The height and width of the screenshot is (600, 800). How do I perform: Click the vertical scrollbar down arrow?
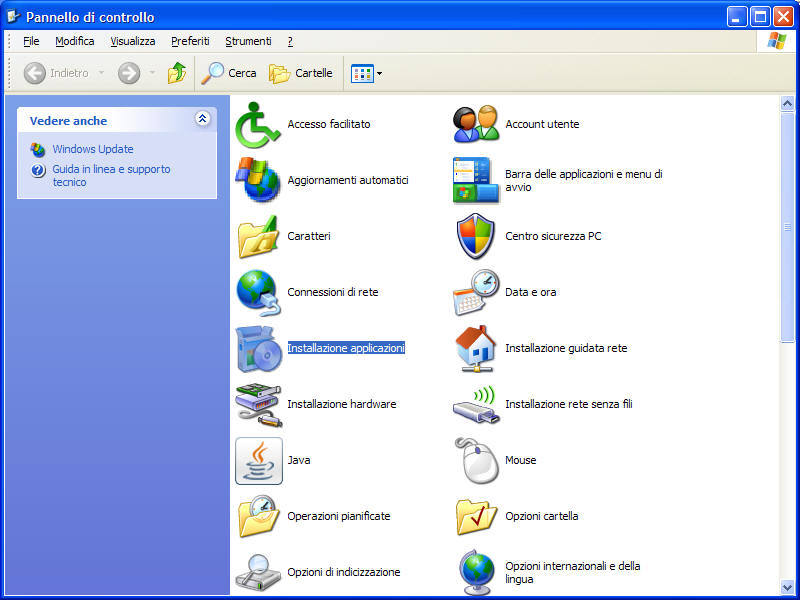787,587
